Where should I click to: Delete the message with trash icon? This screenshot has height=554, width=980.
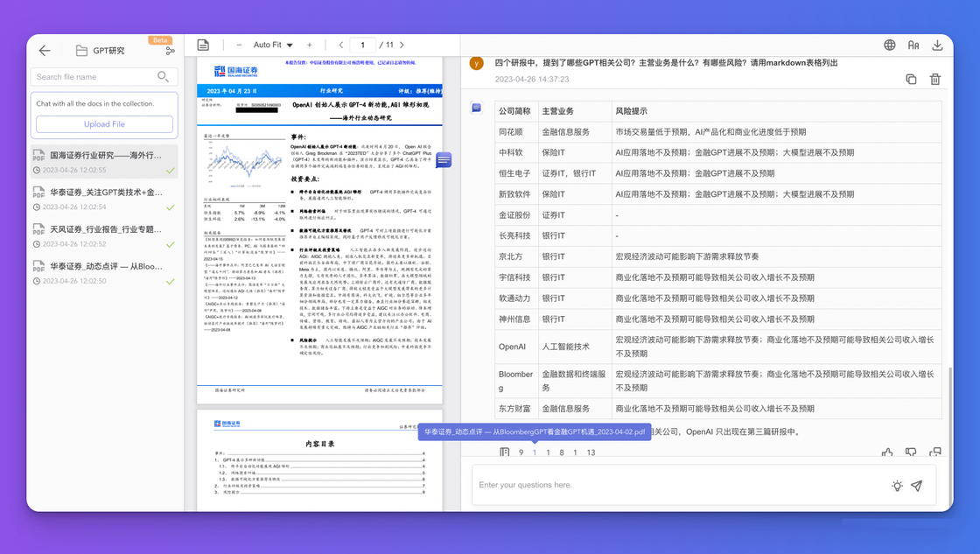pyautogui.click(x=934, y=79)
